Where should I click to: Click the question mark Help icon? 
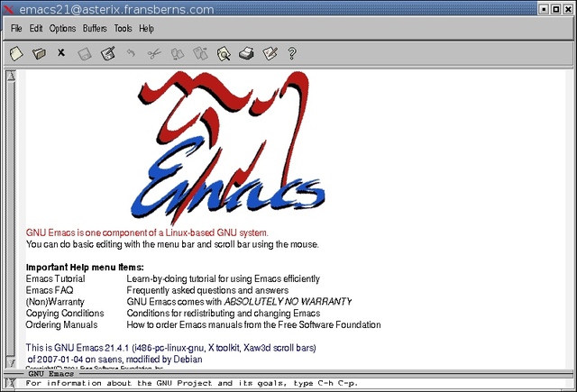(x=292, y=54)
